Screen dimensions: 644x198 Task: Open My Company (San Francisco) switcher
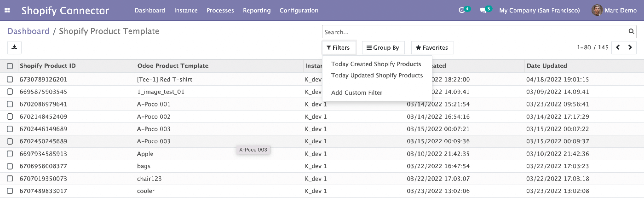pos(540,10)
